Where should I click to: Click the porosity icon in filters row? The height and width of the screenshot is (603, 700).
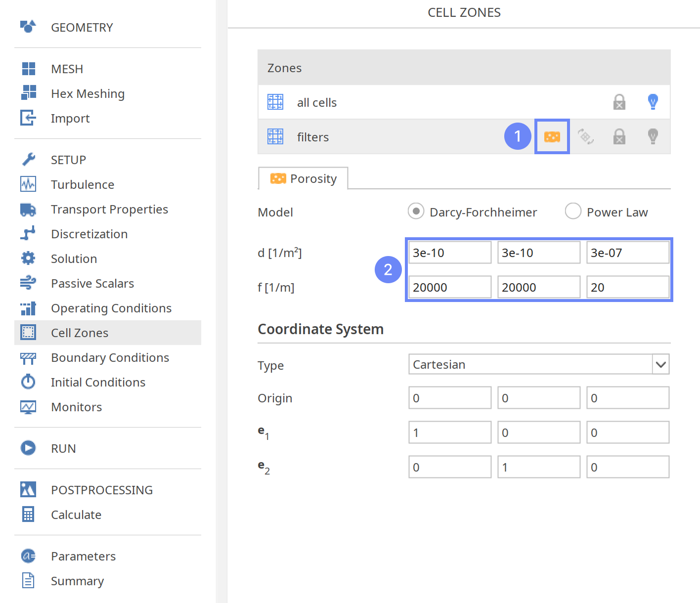[x=552, y=136]
